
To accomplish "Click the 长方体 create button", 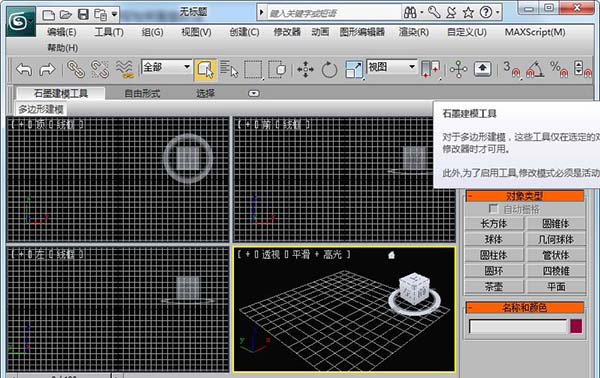I will tap(494, 223).
